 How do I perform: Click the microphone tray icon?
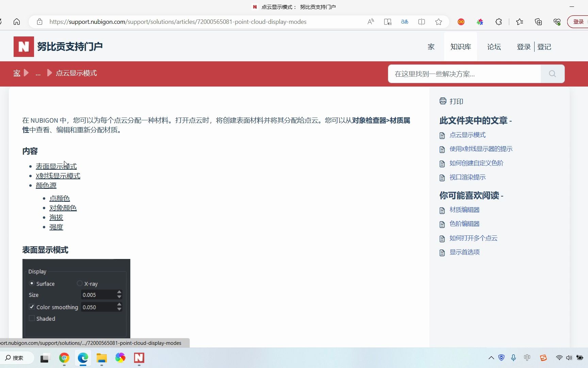(513, 358)
